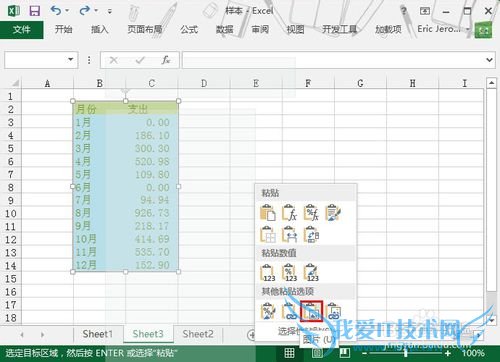The width and height of the screenshot is (500, 362).
Task: Open the 开发工具 (Developer) tab
Action: tap(340, 29)
